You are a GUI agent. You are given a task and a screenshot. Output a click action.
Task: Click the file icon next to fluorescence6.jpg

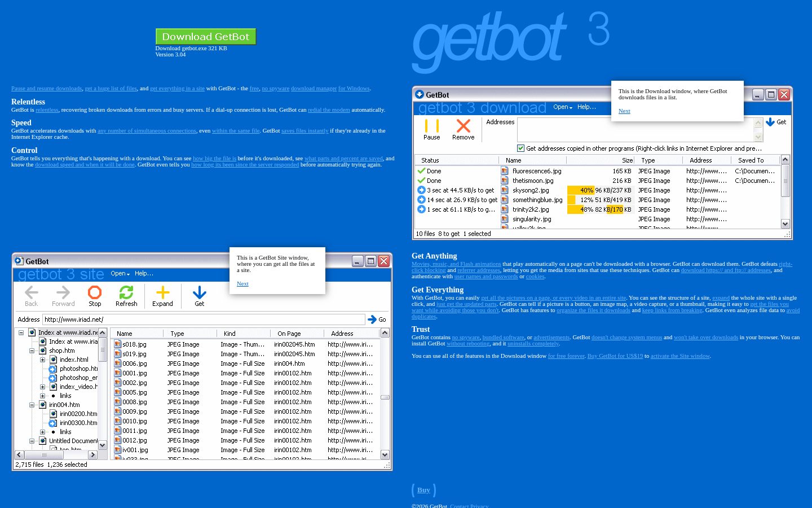(505, 171)
